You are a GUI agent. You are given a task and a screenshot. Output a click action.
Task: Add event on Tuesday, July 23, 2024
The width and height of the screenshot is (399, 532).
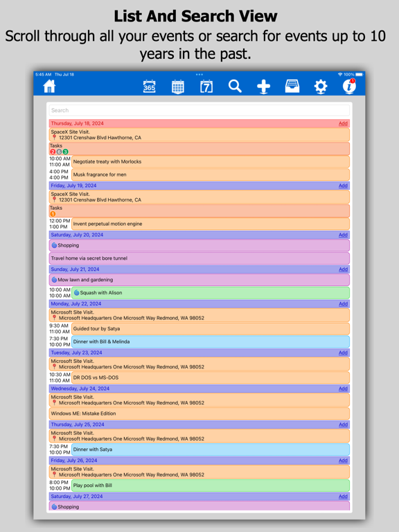343,353
